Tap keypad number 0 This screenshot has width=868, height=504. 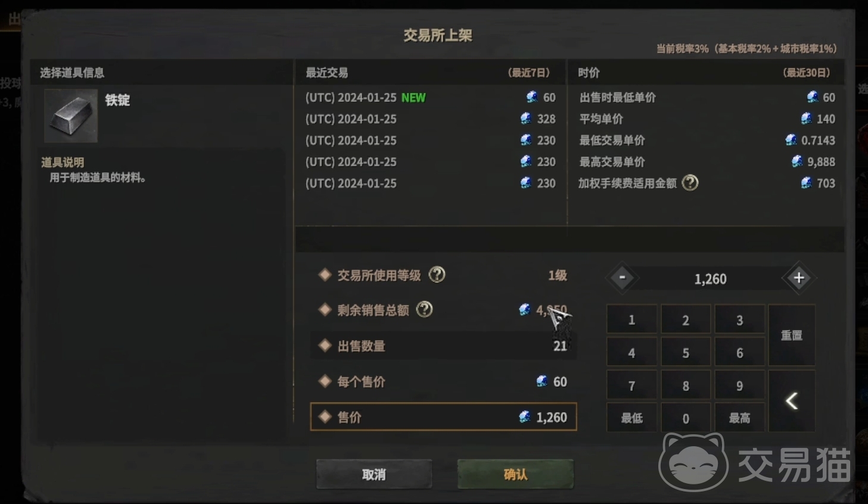tap(686, 418)
